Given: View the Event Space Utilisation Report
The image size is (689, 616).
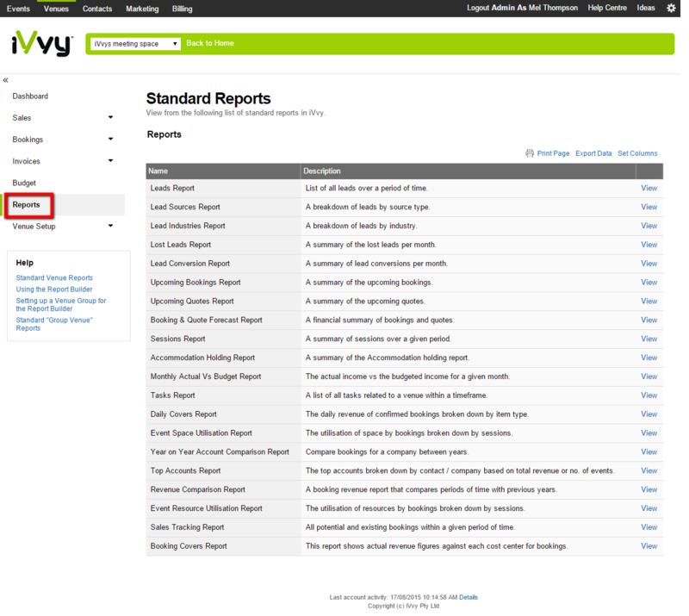Looking at the screenshot, I should tap(649, 433).
